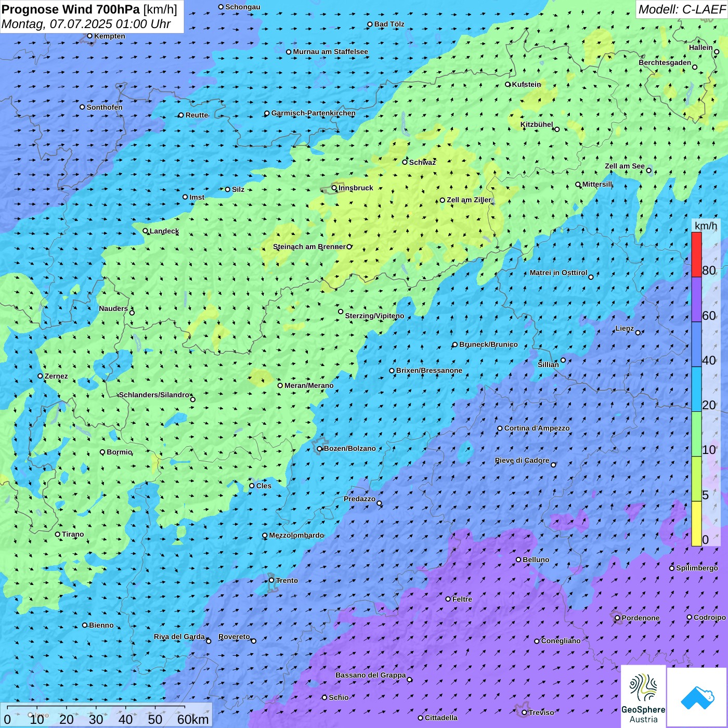The image size is (728, 728).
Task: Click the 'Nauders' label
Action: [x=113, y=308]
